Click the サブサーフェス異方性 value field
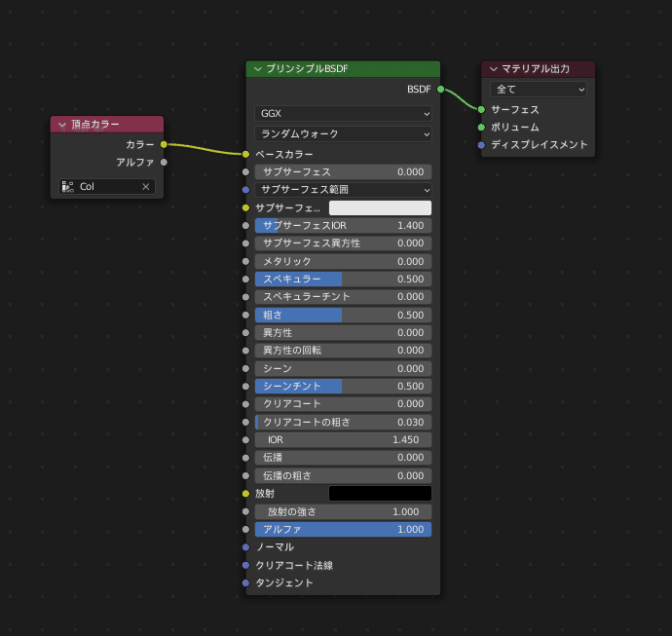Viewport: 672px width, 636px height. pyautogui.click(x=343, y=243)
